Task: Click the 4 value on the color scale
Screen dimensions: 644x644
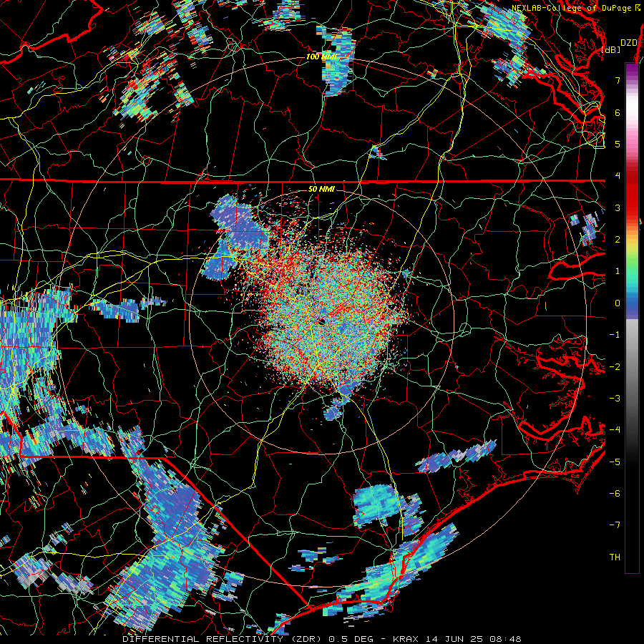Action: point(618,176)
